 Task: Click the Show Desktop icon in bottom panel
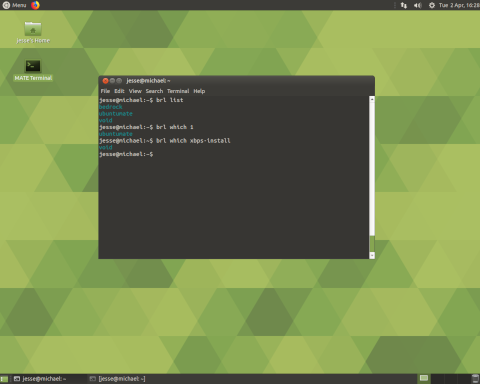click(x=4, y=379)
